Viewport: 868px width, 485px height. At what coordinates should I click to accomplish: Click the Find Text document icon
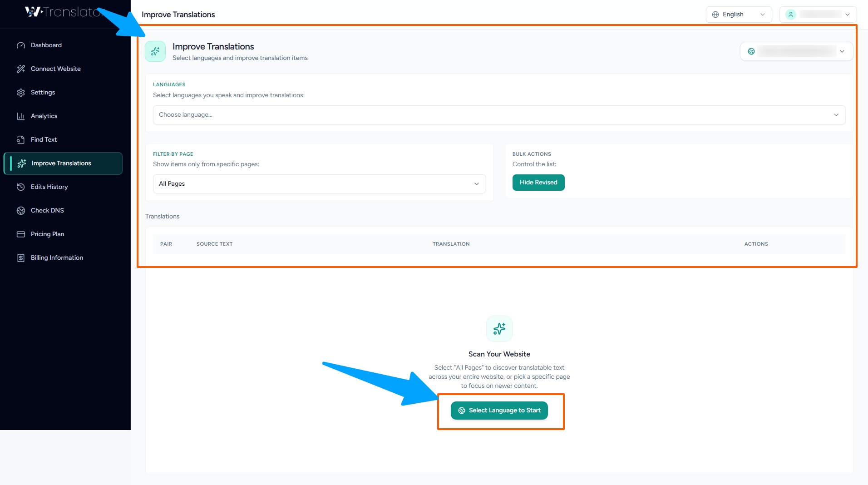click(x=21, y=140)
